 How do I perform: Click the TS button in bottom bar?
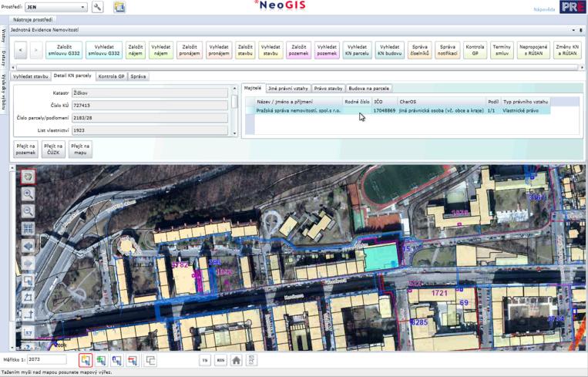click(205, 361)
